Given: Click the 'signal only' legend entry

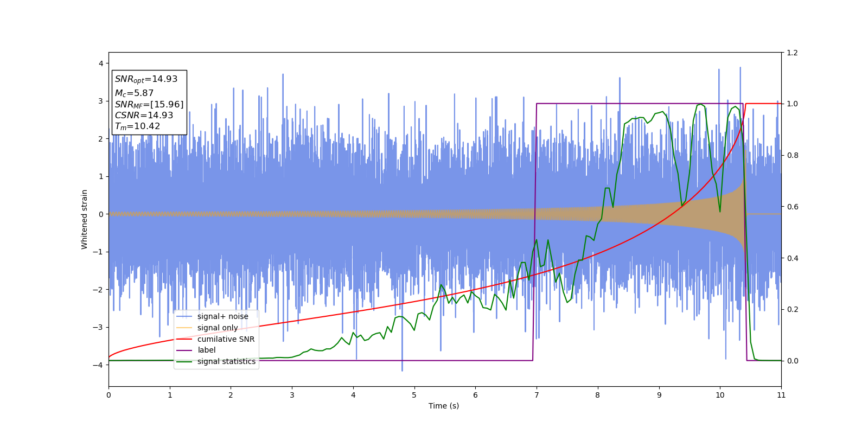Looking at the screenshot, I should [x=218, y=328].
